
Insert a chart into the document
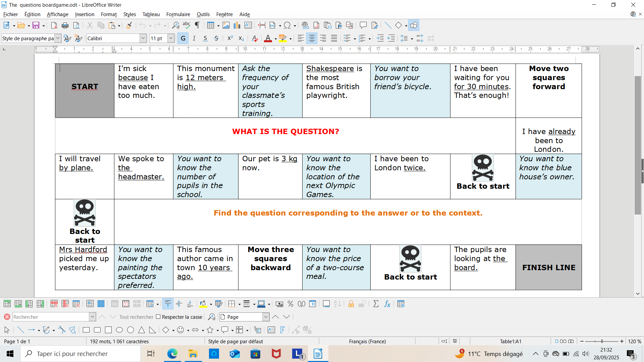[237, 25]
